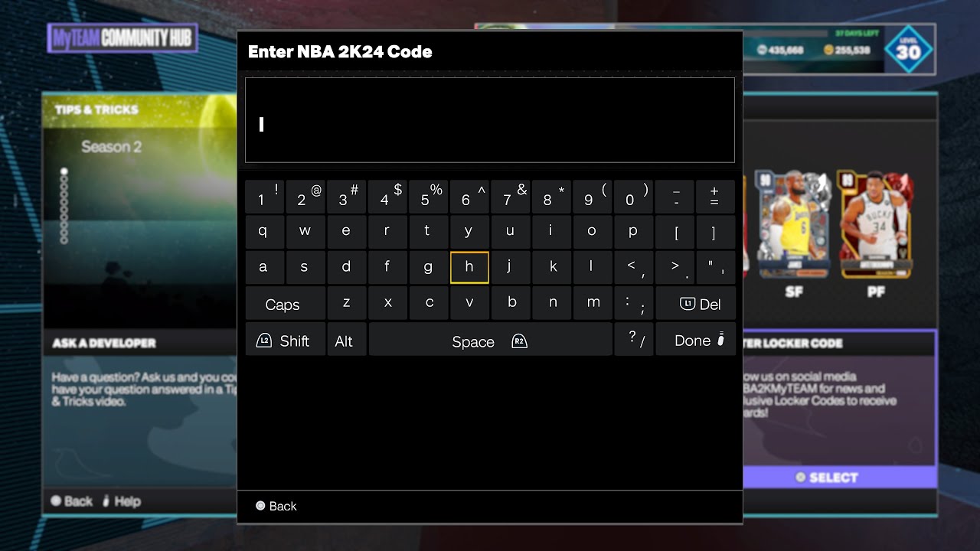Click the code text input field

click(x=490, y=120)
